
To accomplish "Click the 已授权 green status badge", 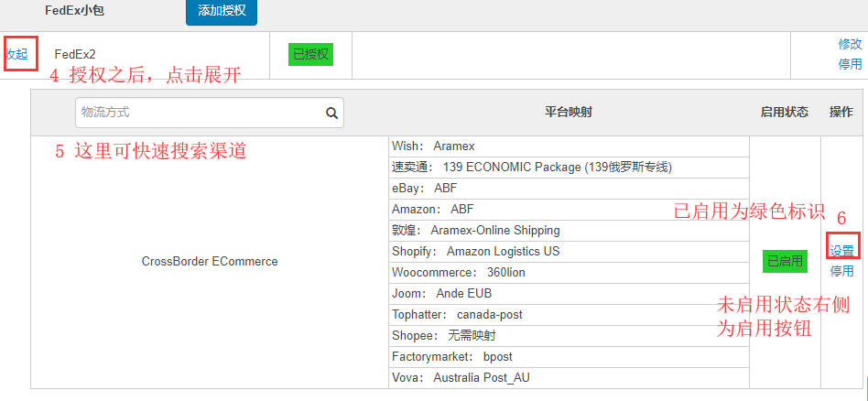I will coord(310,54).
